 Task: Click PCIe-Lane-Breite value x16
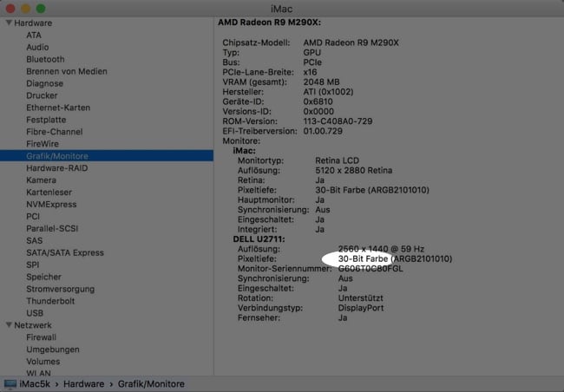click(x=310, y=72)
